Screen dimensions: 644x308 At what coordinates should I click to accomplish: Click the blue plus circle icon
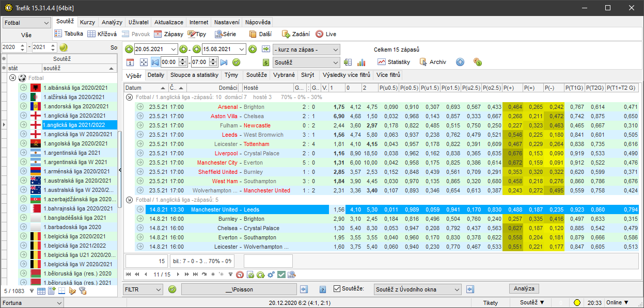click(460, 62)
